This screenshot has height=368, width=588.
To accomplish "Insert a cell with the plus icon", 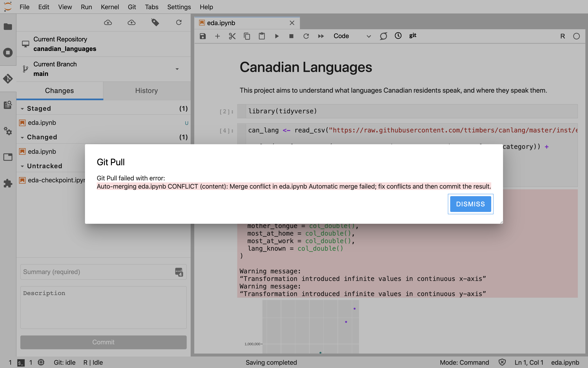I will (x=217, y=36).
